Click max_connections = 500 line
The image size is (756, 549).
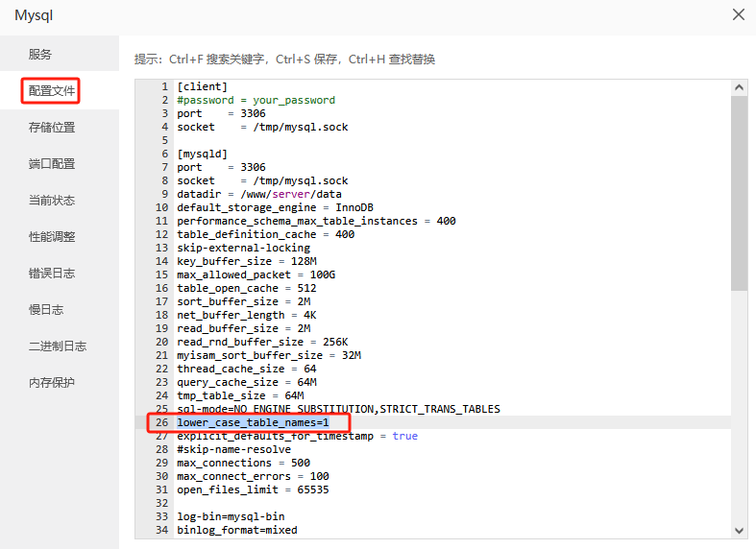(x=243, y=463)
